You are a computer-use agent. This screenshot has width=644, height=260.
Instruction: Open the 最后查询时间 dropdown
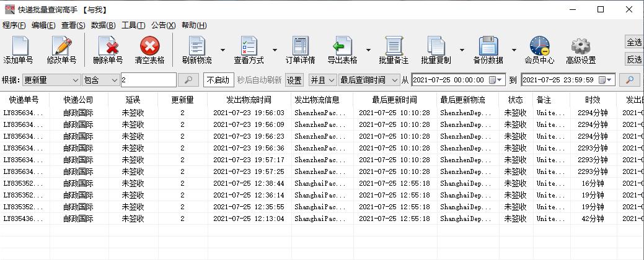click(369, 80)
